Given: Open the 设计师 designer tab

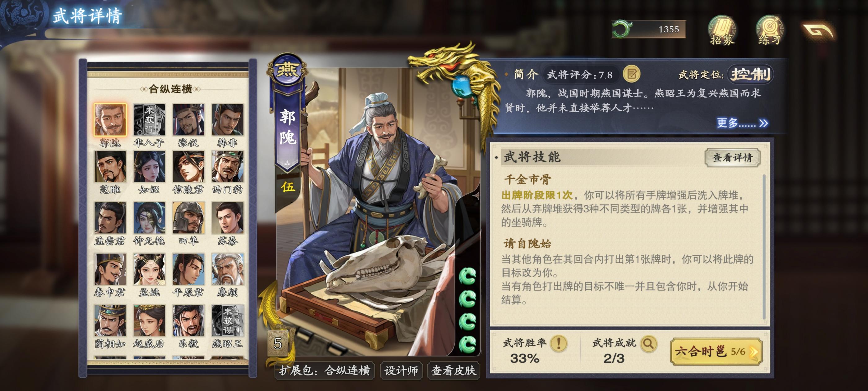Looking at the screenshot, I should click(x=401, y=371).
